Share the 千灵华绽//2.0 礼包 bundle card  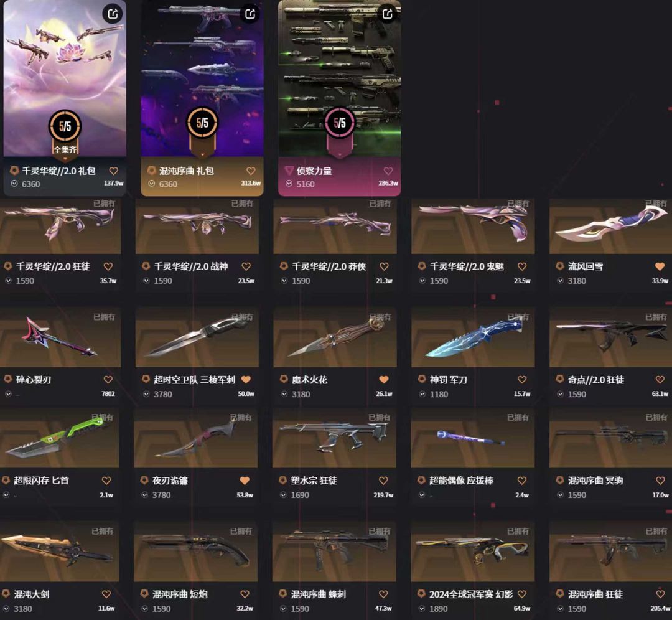click(x=113, y=14)
